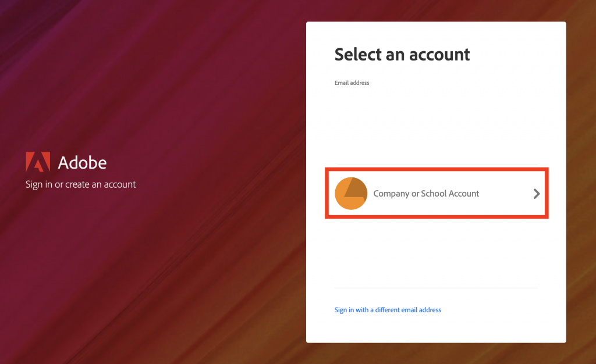Click the Email address label
The height and width of the screenshot is (364, 596).
coord(352,83)
